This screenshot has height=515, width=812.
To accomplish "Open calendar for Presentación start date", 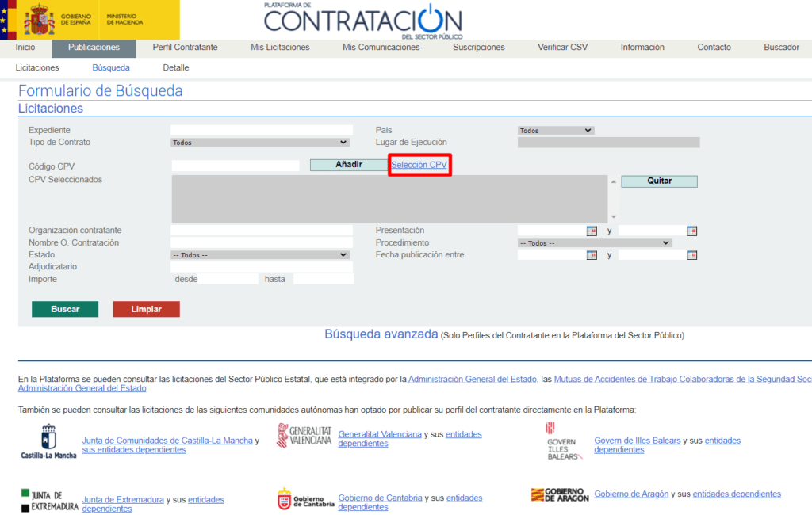I will (x=592, y=231).
